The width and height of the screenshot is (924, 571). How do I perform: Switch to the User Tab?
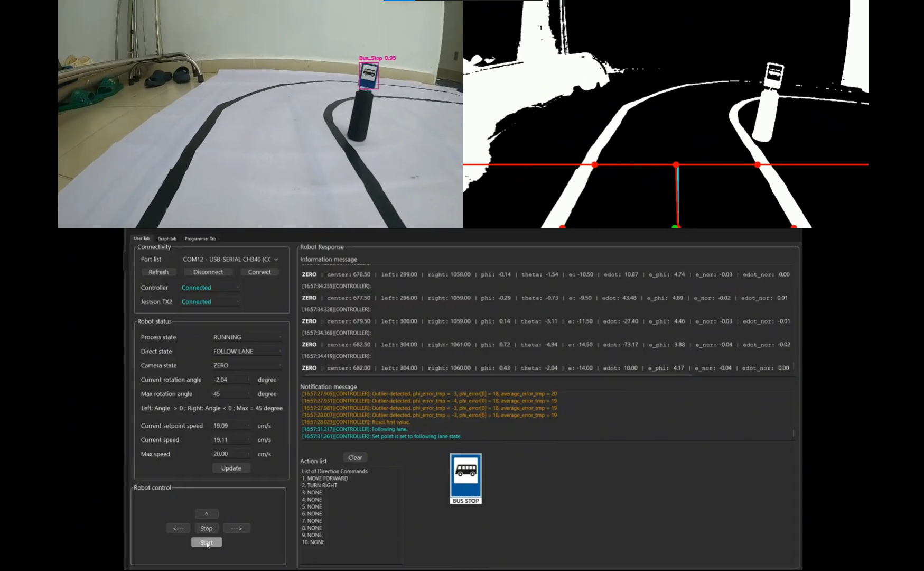point(142,238)
